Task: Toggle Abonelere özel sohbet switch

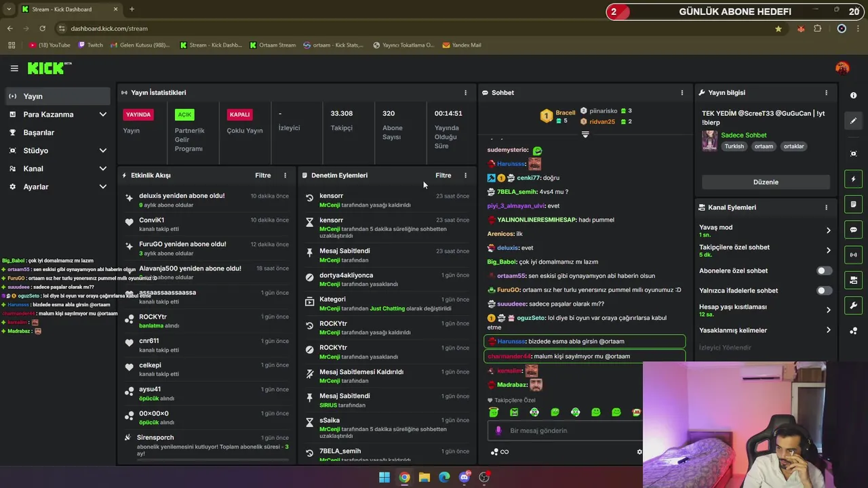Action: (x=824, y=270)
